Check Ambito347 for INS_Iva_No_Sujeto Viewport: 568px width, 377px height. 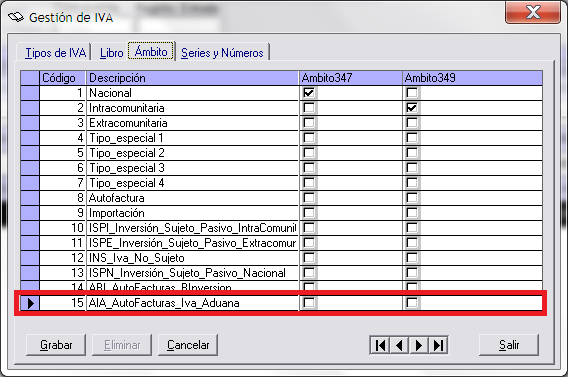(309, 257)
